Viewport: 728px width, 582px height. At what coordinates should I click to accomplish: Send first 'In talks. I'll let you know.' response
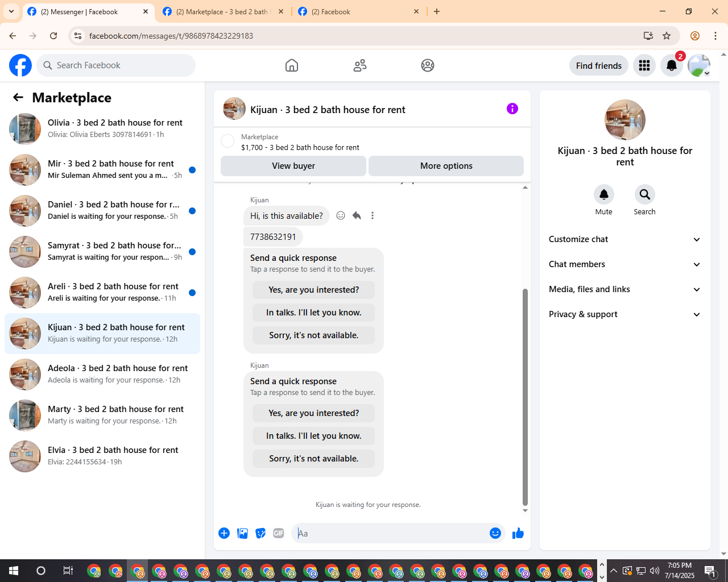[314, 313]
